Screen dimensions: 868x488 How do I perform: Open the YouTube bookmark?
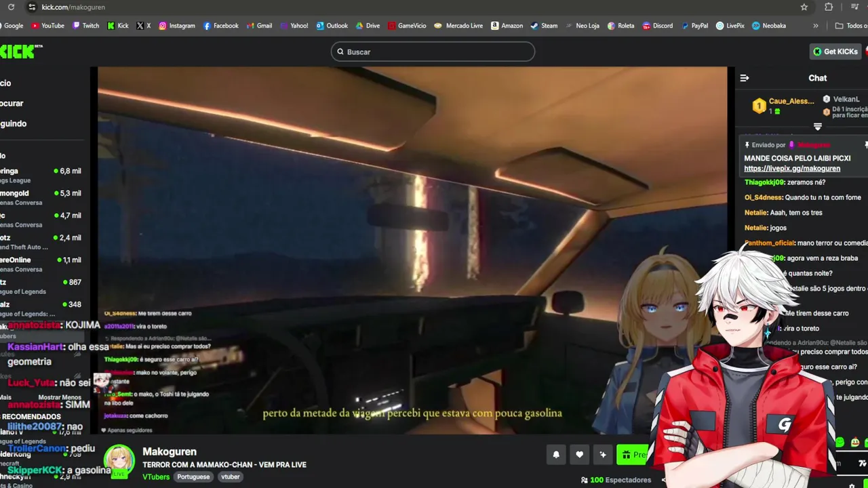(47, 26)
